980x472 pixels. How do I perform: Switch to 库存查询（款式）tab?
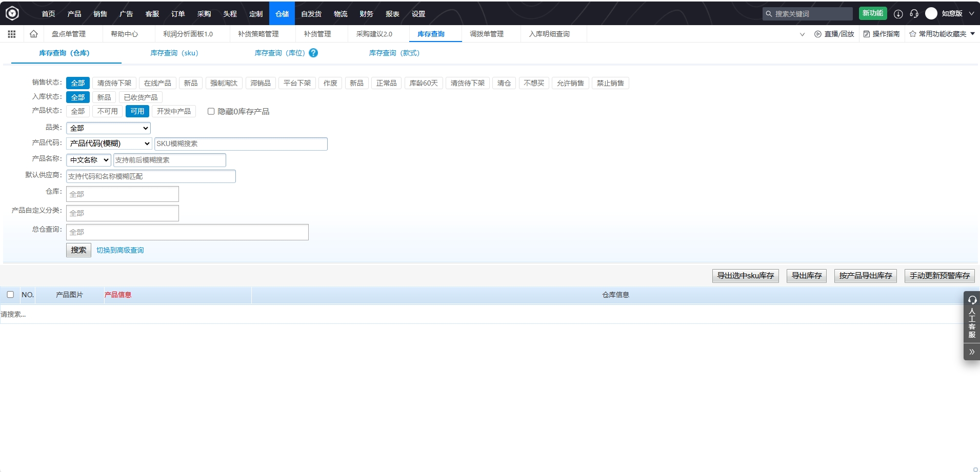click(394, 53)
